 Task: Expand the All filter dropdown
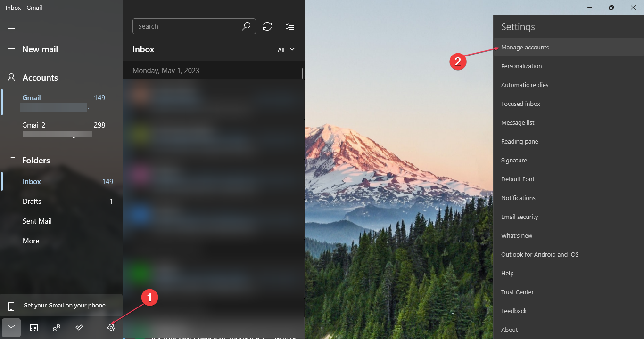click(x=286, y=50)
